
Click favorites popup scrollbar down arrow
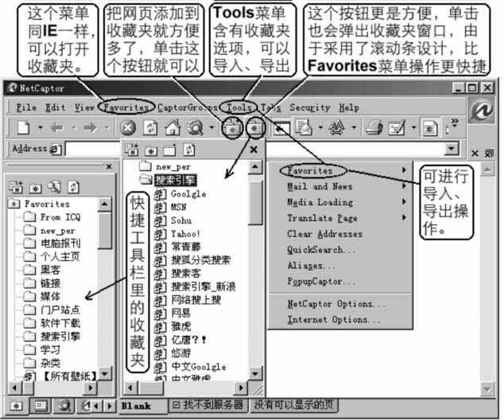click(254, 374)
